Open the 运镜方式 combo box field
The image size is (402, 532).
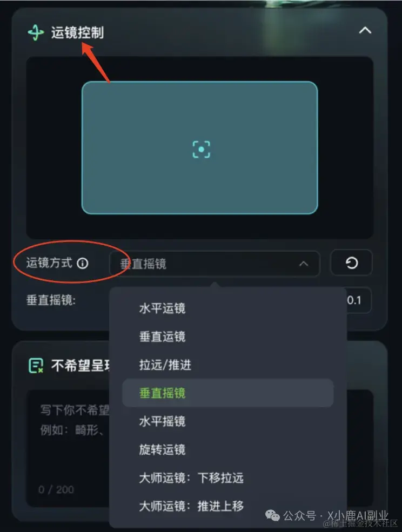[x=215, y=264]
